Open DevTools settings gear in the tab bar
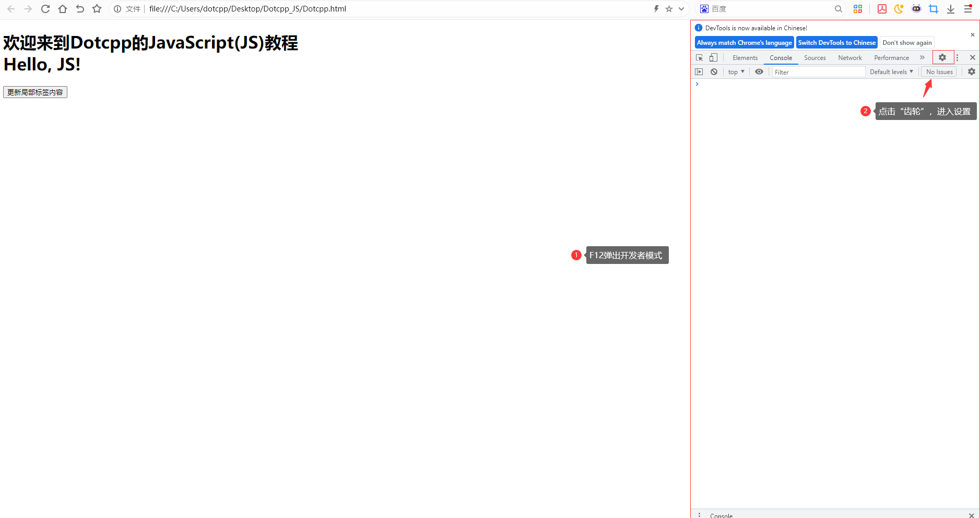 pyautogui.click(x=942, y=58)
